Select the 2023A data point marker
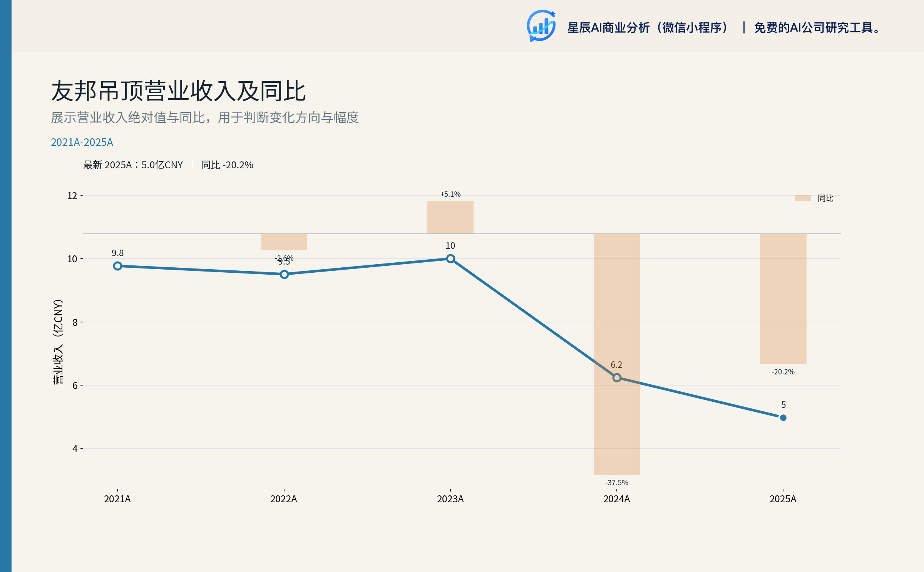 click(x=450, y=258)
